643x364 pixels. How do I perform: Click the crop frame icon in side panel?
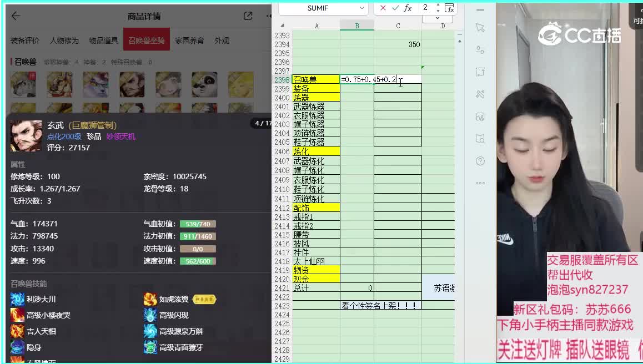480,72
